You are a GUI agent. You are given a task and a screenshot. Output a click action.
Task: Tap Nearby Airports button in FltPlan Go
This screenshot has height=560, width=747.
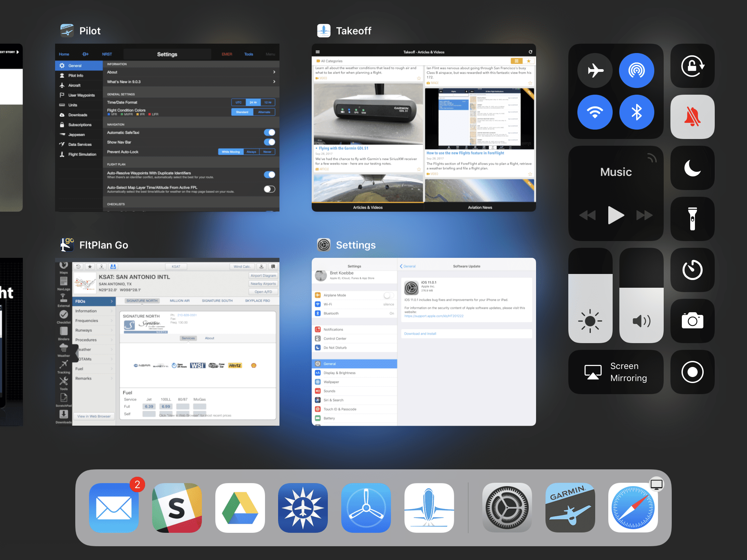(263, 284)
